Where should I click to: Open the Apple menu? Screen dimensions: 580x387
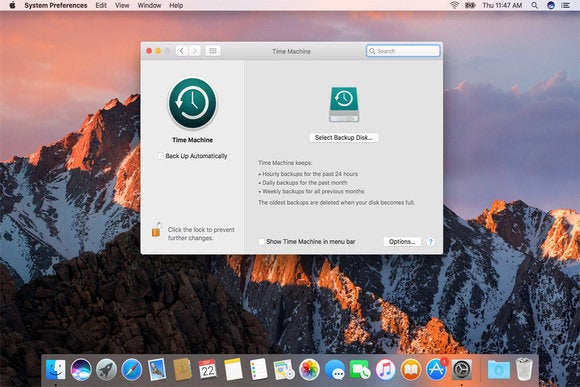[12, 5]
